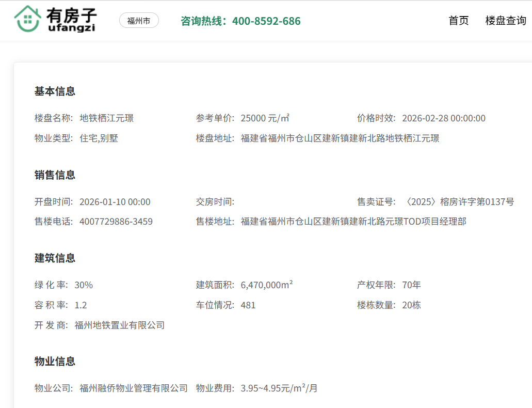This screenshot has width=532, height=408.
Task: Select the property name 地铁栖江元璟
Action: click(x=106, y=118)
